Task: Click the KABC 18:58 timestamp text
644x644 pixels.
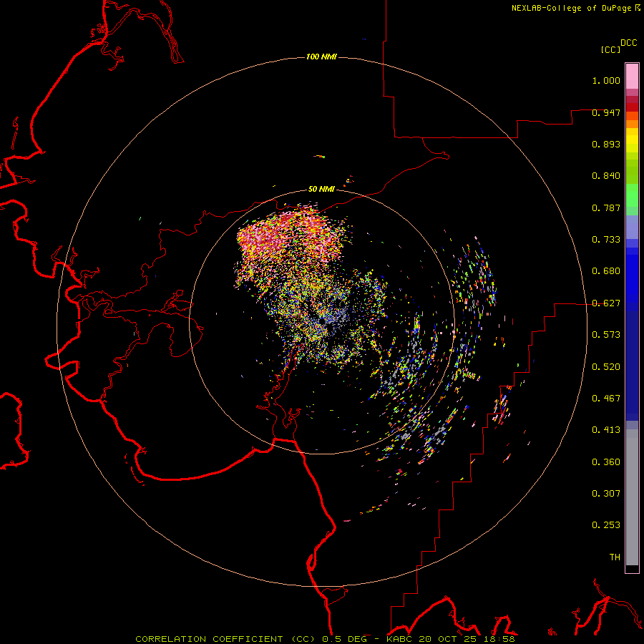Action: click(451, 639)
